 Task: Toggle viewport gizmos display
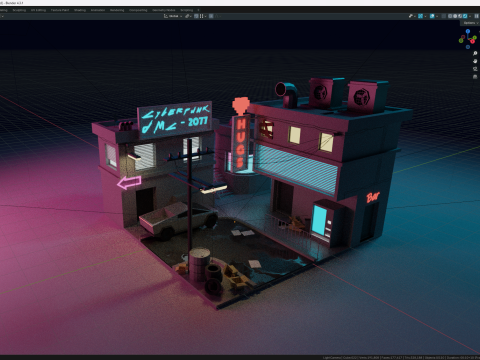click(420, 16)
